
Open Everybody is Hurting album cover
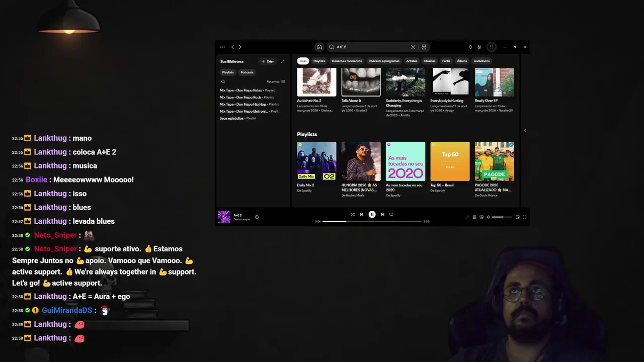(x=450, y=82)
